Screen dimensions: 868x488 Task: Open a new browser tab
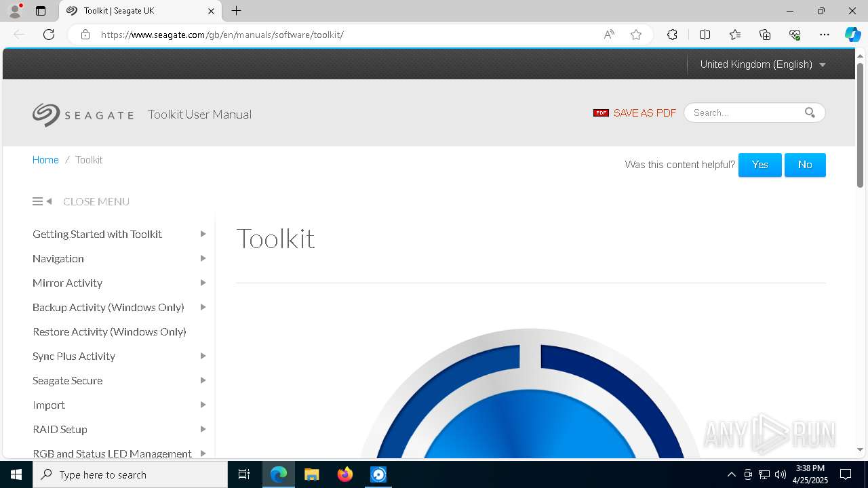[x=236, y=11]
